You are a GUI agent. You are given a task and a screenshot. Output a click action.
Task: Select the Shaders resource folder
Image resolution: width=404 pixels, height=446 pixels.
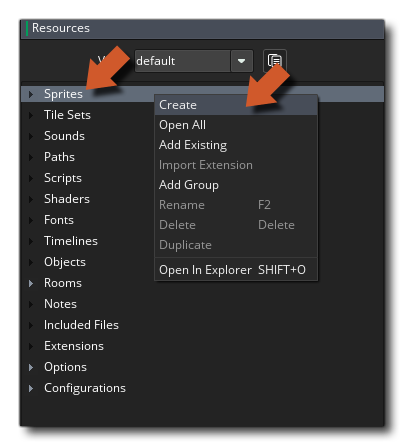(x=67, y=199)
